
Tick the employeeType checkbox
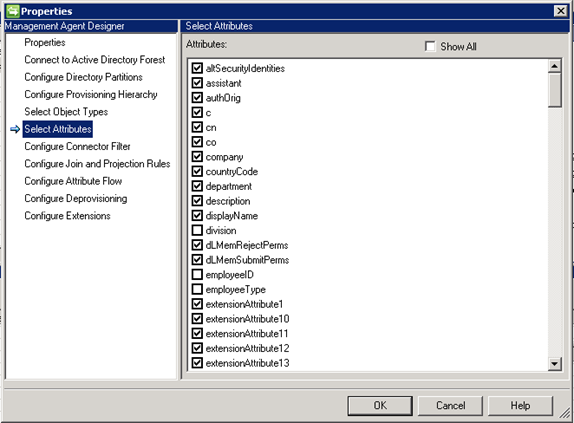pyautogui.click(x=197, y=289)
